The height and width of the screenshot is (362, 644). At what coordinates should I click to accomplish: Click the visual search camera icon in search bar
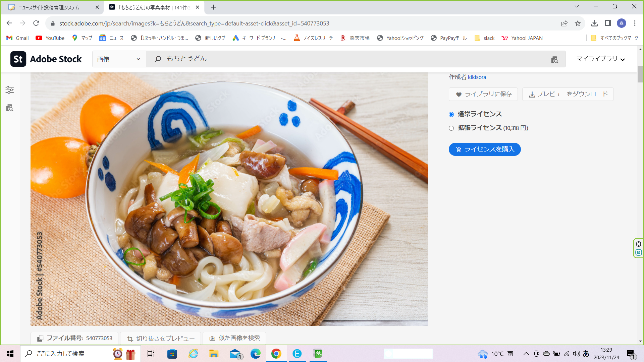point(555,60)
